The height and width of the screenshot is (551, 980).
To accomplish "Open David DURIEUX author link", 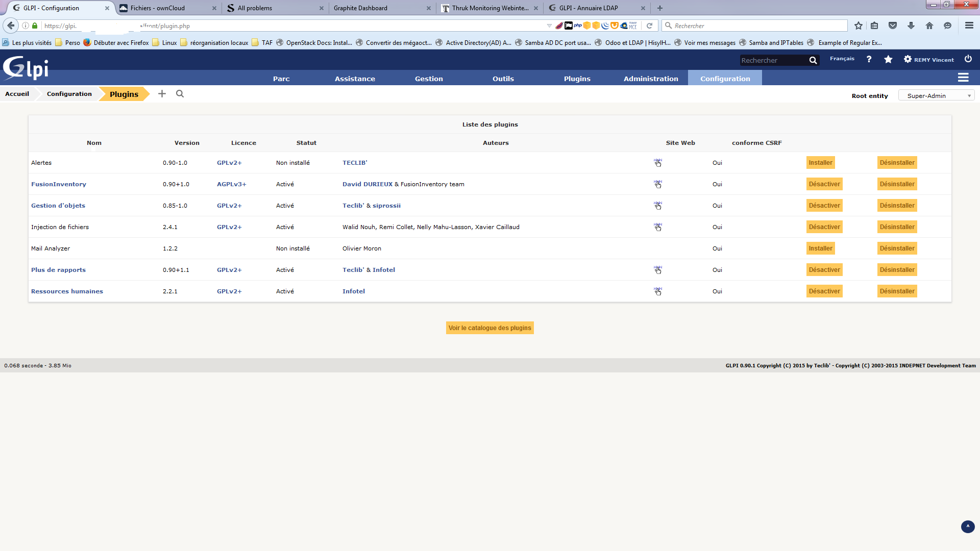I will 367,184.
